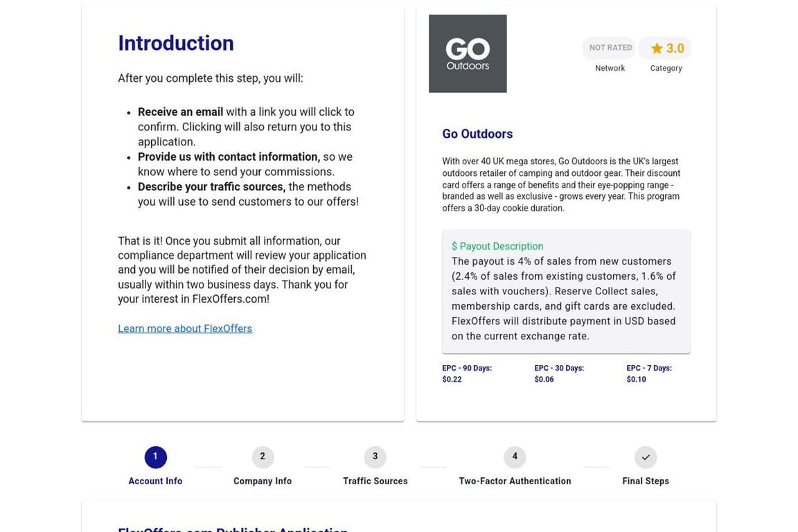Click the EPC - 7 Days label
This screenshot has width=798, height=532.
coord(649,368)
